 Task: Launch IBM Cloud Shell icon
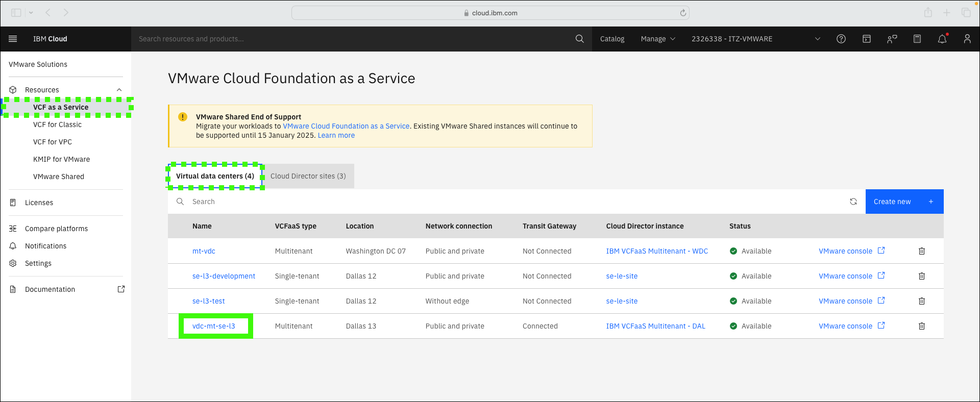(867, 39)
